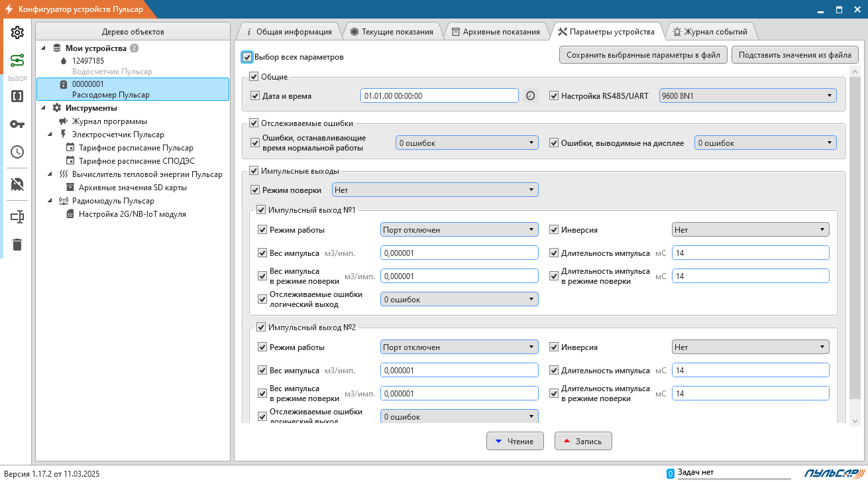Open Режим работы dropdown of output №2

pyautogui.click(x=459, y=347)
